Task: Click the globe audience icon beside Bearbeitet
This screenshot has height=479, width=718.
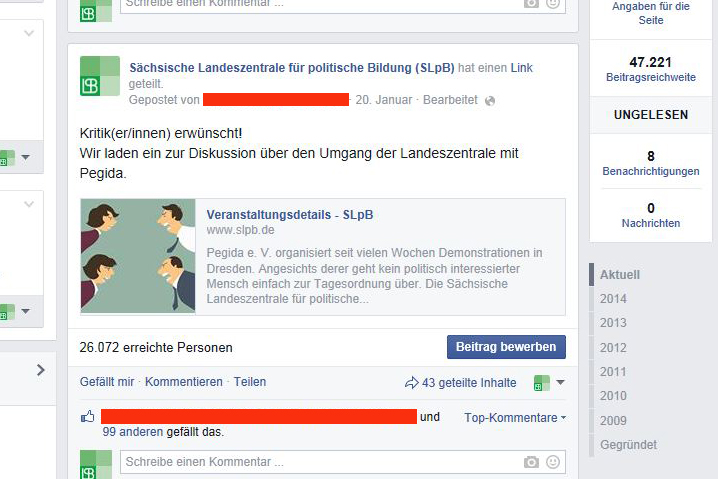Action: pyautogui.click(x=490, y=101)
